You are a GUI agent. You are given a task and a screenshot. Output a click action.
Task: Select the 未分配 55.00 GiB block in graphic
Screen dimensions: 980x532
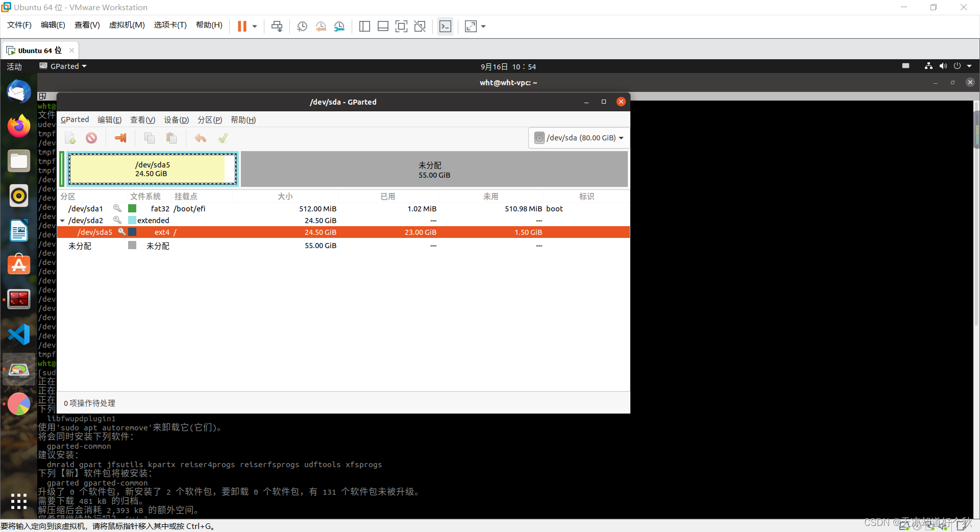point(434,169)
